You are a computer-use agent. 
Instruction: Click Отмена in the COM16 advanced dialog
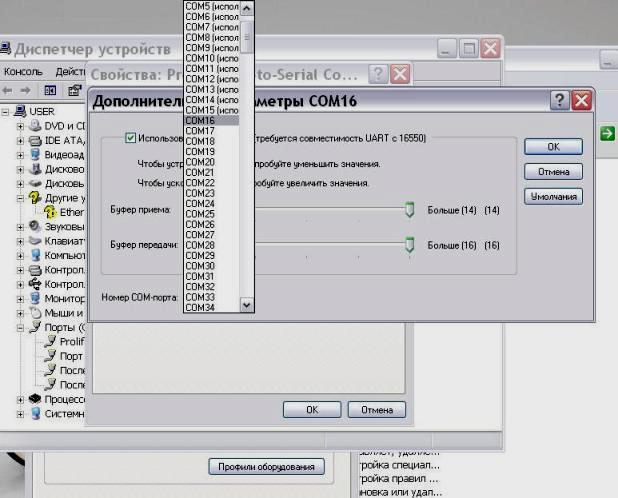tap(553, 171)
